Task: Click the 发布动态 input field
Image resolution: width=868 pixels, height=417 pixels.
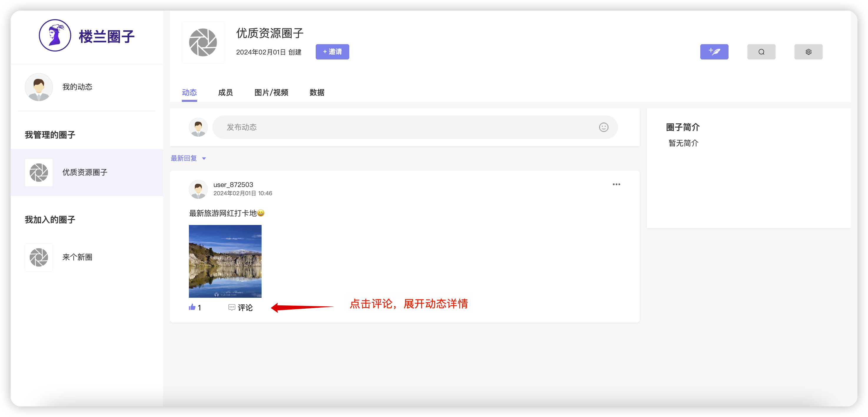Action: [415, 127]
